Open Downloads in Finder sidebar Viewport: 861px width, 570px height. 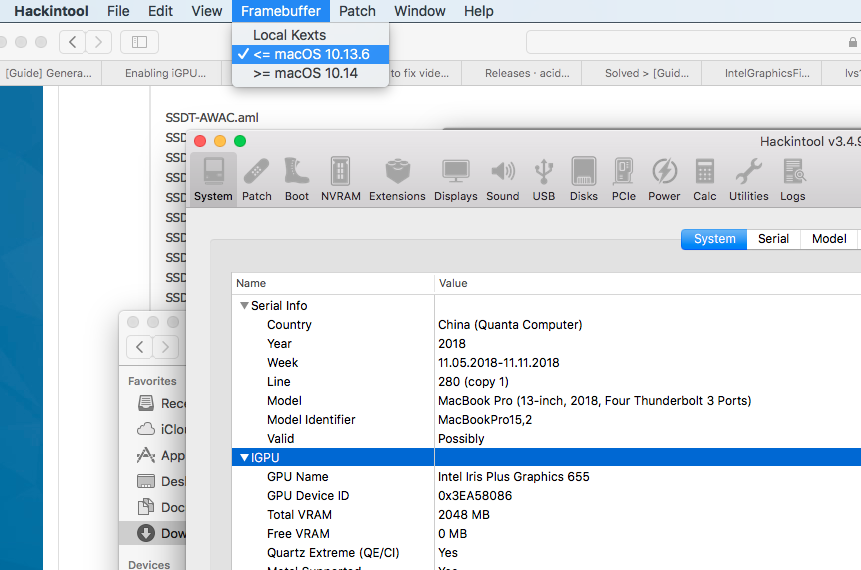tap(153, 533)
